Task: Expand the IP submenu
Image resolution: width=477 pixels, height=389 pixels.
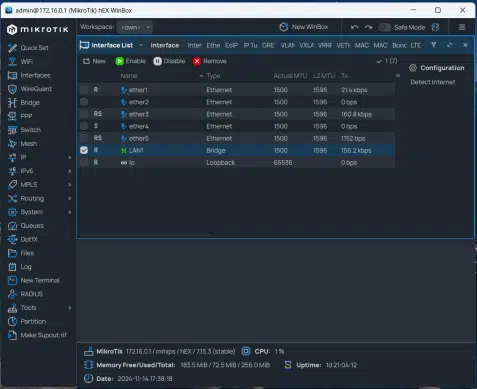Action: click(70, 157)
